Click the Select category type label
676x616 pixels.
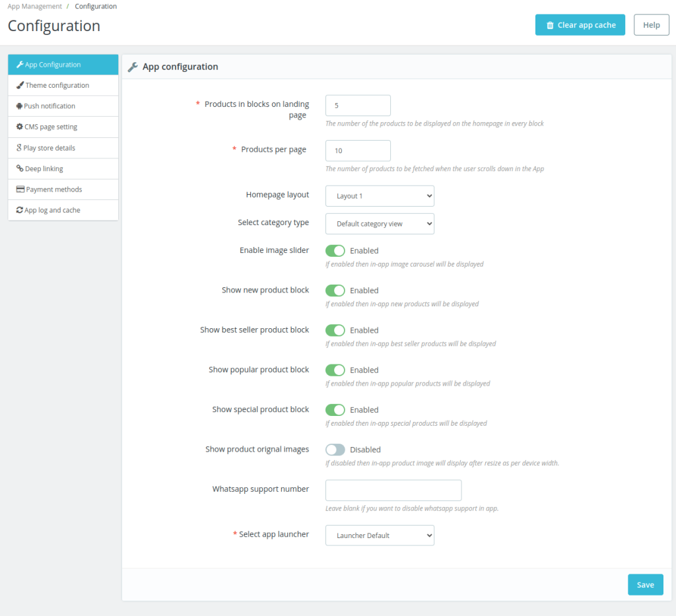(273, 222)
